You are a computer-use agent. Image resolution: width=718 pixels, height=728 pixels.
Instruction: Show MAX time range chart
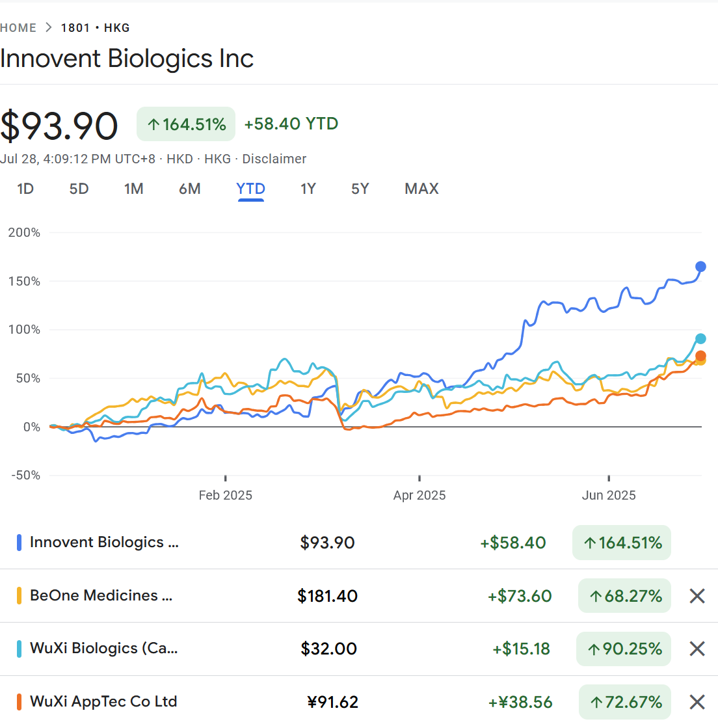(421, 189)
